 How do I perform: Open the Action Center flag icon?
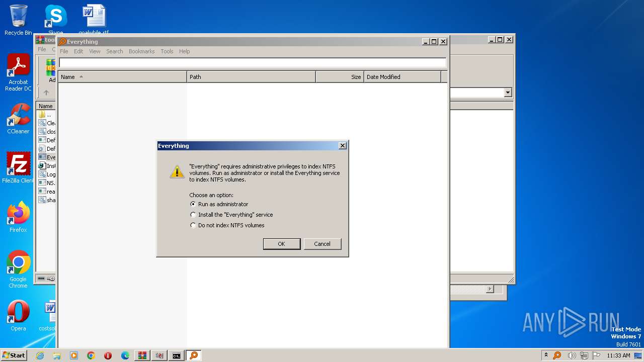pos(597,355)
